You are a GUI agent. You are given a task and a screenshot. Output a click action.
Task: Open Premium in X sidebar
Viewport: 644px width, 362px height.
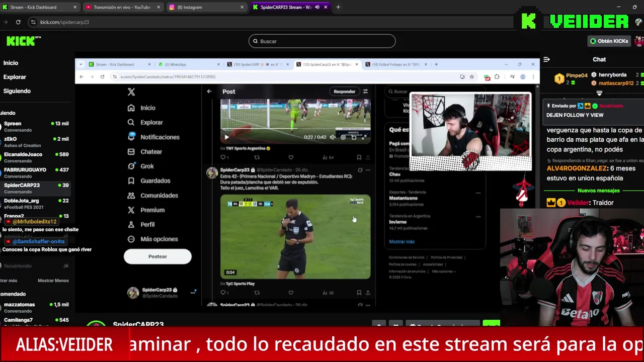(x=146, y=210)
